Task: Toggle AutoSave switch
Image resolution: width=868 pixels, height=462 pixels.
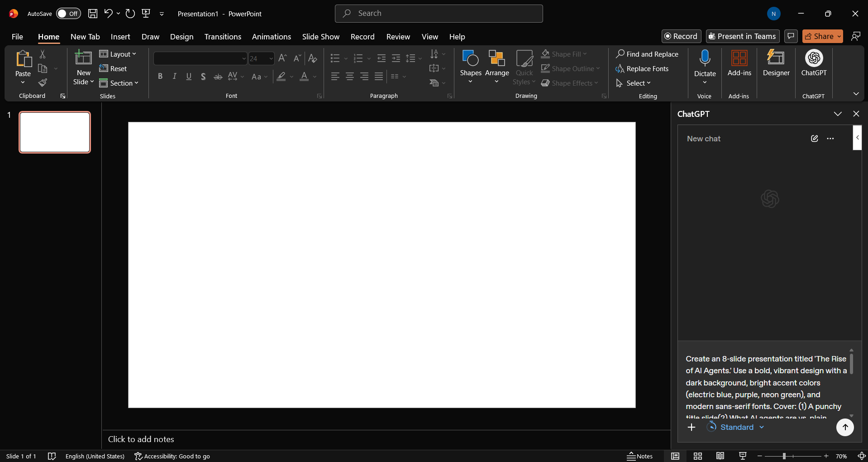Action: pyautogui.click(x=68, y=14)
